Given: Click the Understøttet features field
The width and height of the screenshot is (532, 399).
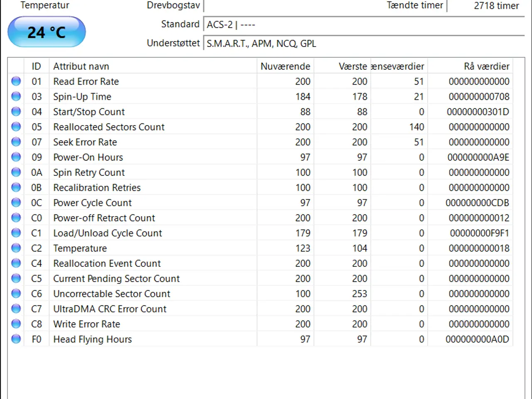Looking at the screenshot, I should click(x=364, y=44).
